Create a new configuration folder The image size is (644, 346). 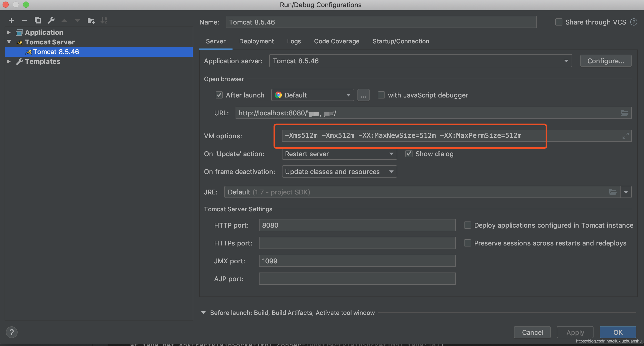pyautogui.click(x=91, y=20)
